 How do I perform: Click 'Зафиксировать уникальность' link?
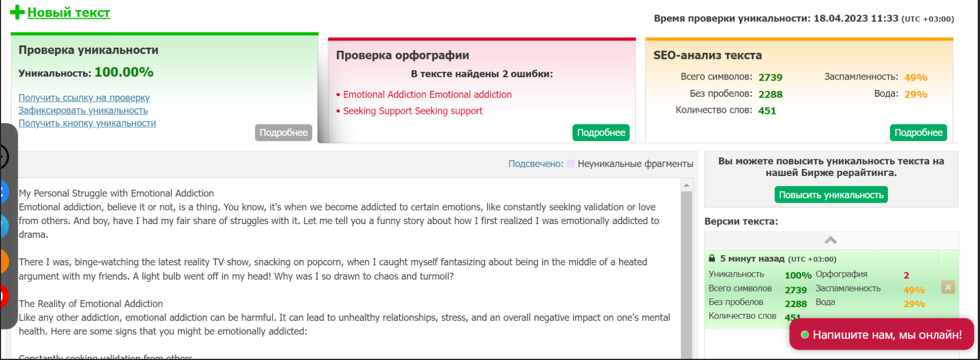(x=83, y=110)
